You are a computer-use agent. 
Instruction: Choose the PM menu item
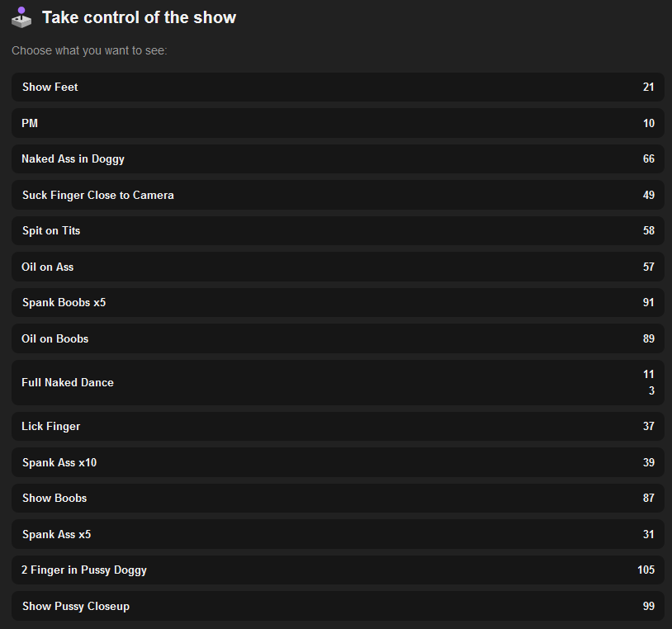(31, 123)
